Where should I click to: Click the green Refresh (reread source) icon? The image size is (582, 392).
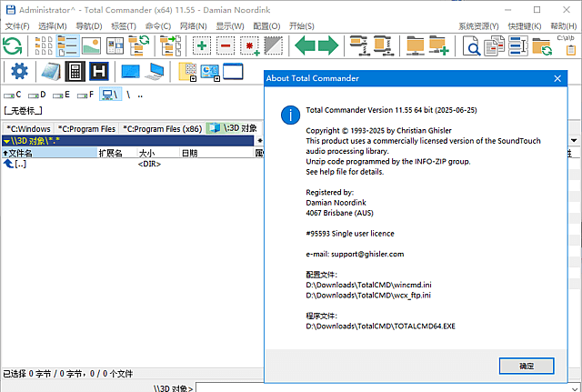point(12,46)
